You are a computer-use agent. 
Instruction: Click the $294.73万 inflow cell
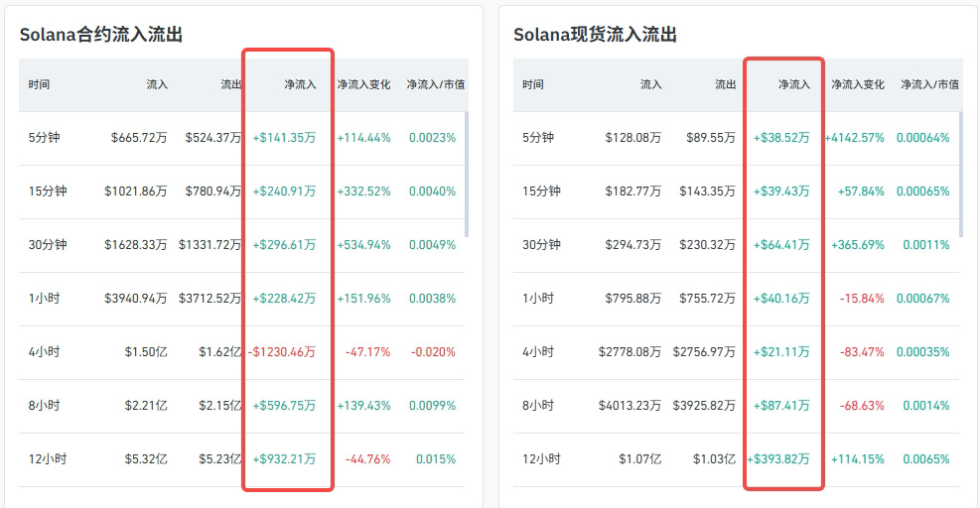pyautogui.click(x=633, y=245)
